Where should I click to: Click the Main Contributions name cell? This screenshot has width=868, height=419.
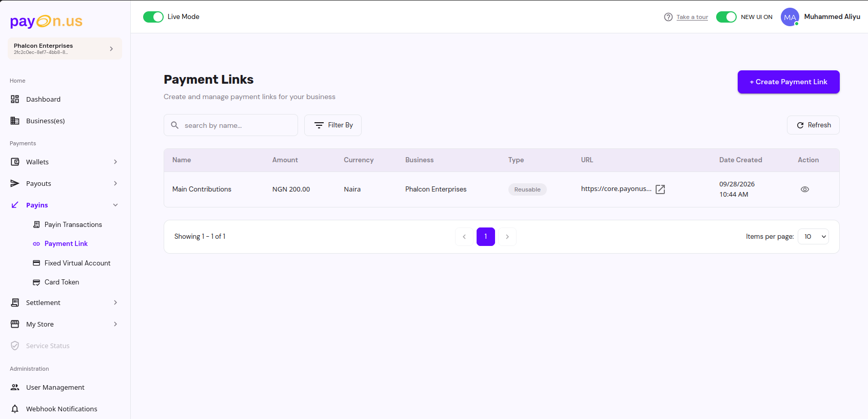[x=202, y=189]
